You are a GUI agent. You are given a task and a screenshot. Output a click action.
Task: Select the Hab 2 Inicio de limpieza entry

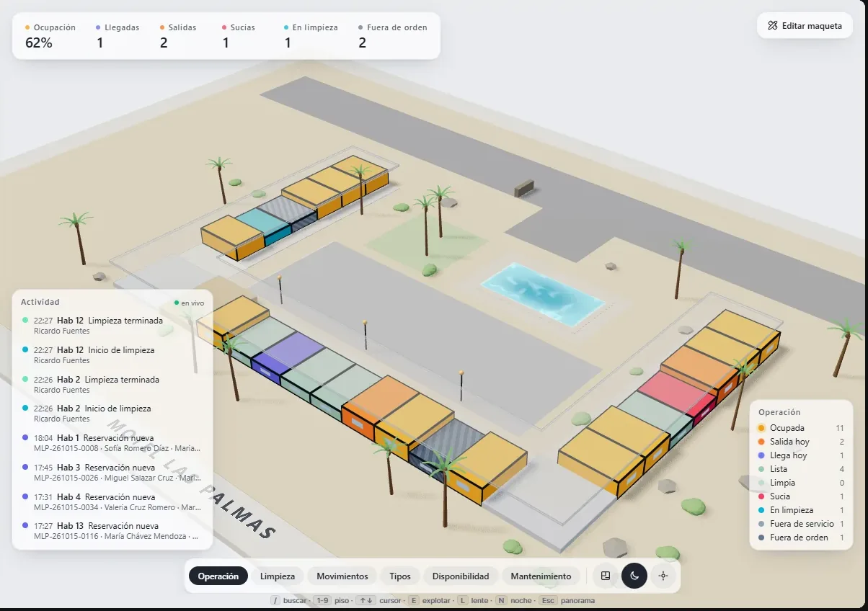pos(112,413)
